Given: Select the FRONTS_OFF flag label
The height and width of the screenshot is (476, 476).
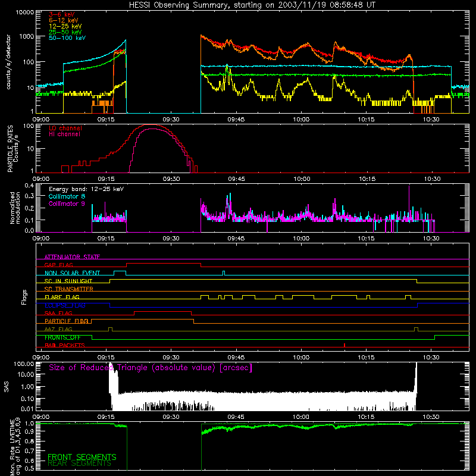Looking at the screenshot, I should (62, 337).
